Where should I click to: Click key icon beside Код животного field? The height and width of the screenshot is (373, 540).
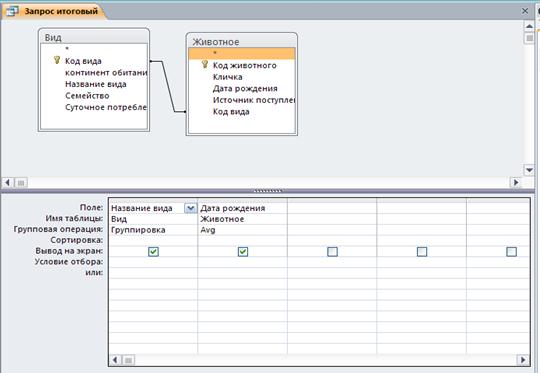[x=205, y=64]
